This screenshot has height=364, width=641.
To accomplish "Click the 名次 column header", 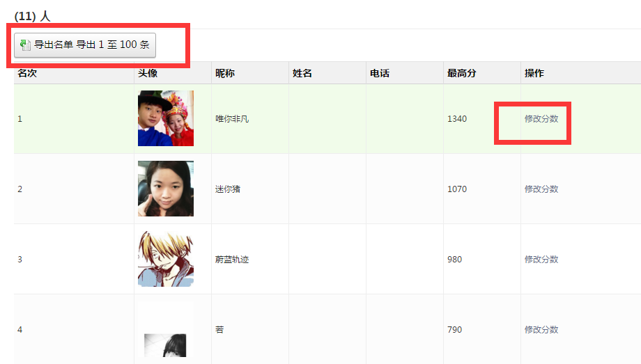I will [x=27, y=73].
